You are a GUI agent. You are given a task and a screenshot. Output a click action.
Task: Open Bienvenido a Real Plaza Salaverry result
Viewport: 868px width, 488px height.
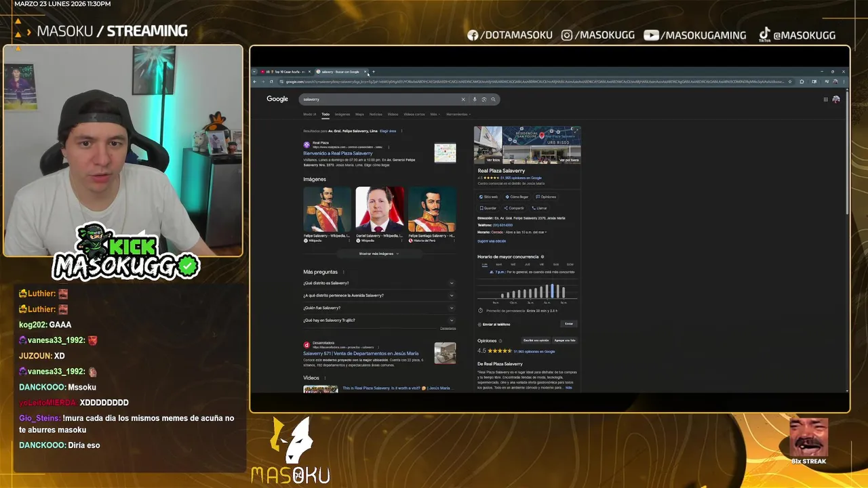(x=338, y=153)
